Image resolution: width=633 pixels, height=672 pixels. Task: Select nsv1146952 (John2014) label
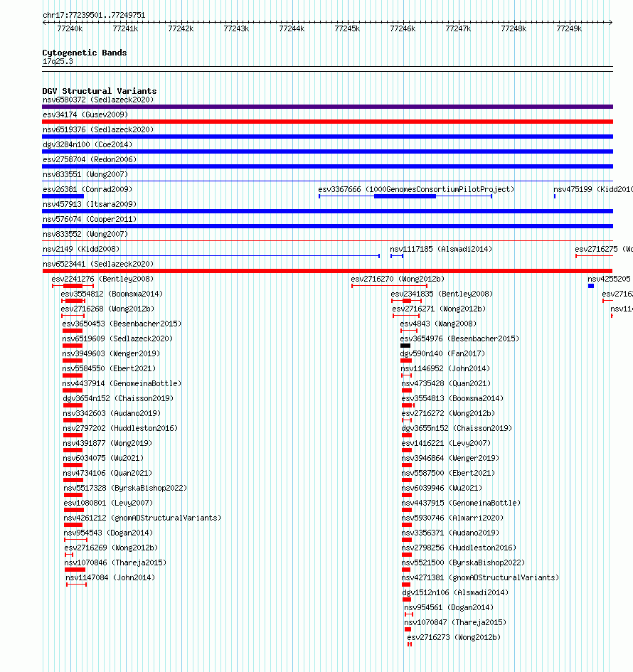pyautogui.click(x=445, y=368)
